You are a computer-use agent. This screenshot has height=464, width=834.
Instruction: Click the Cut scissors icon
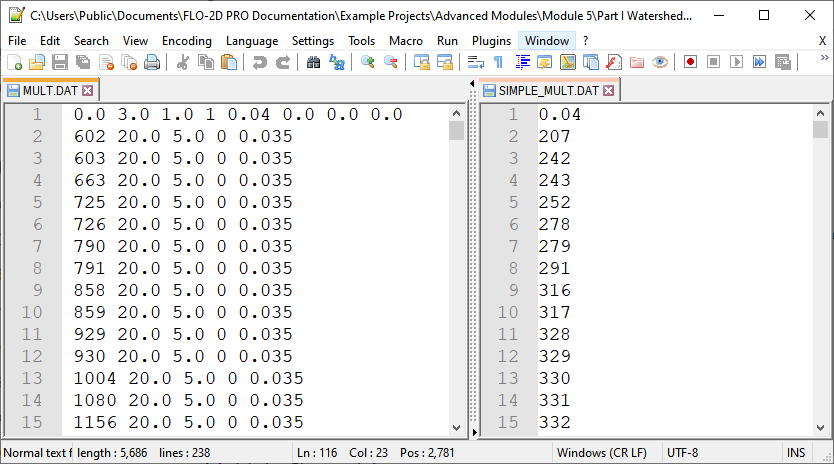click(183, 62)
